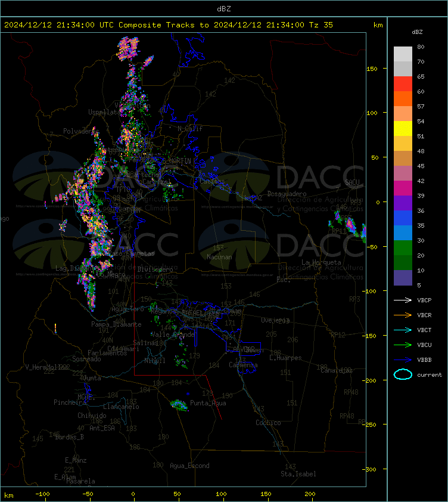Click the Punta_Agua place label
Screen dimensions: 448x502
coord(208,403)
